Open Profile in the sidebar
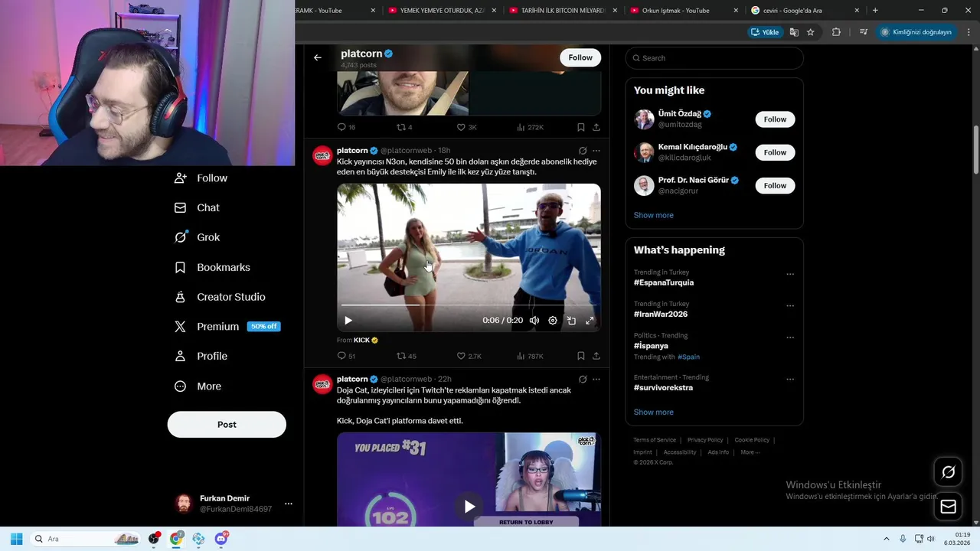Screen dimensions: 980x551 click(x=201, y=356)
